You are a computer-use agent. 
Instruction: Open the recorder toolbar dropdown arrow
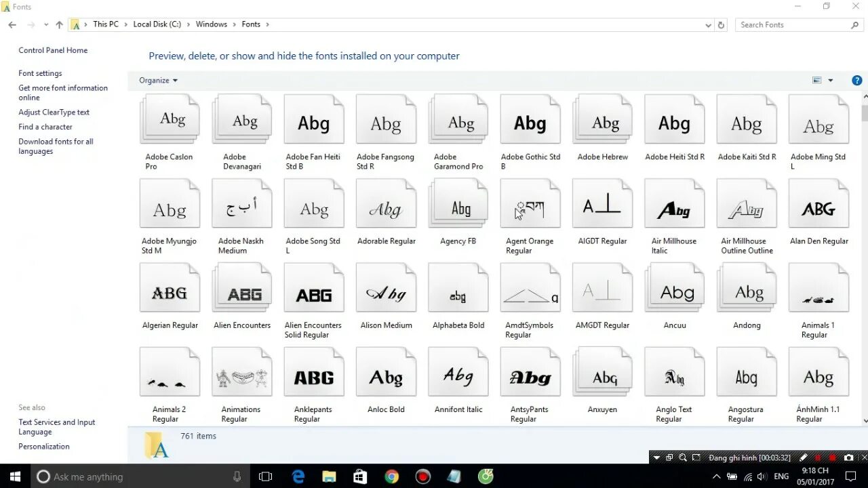[x=656, y=457]
